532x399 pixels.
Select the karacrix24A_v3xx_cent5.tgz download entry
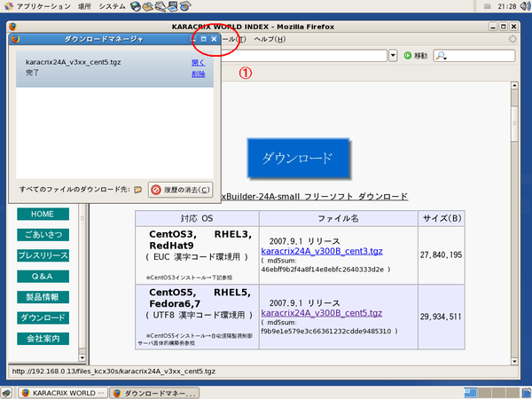[114, 69]
